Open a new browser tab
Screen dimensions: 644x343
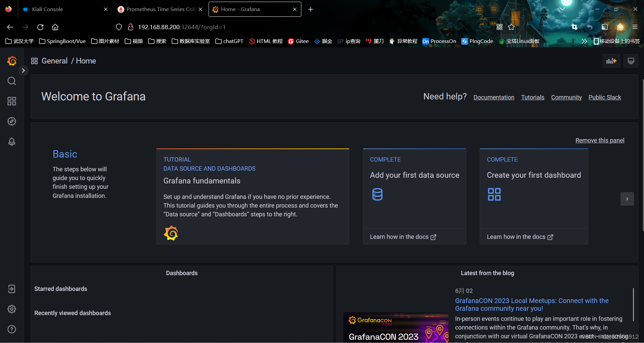pos(310,9)
